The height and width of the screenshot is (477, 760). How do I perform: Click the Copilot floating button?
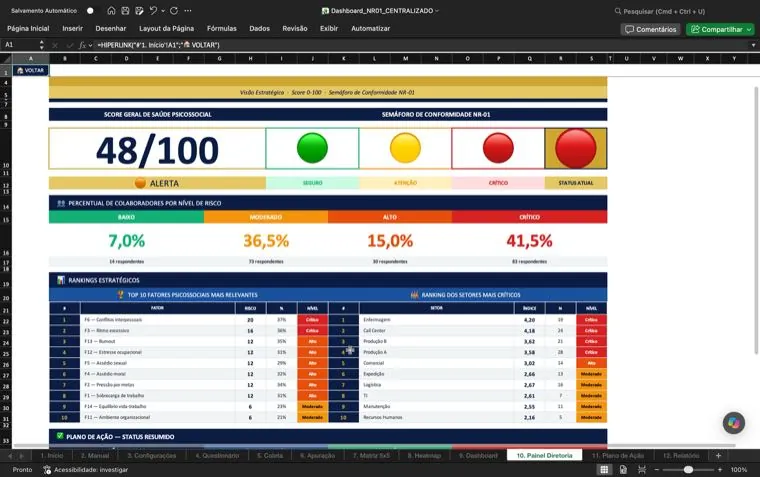[734, 423]
